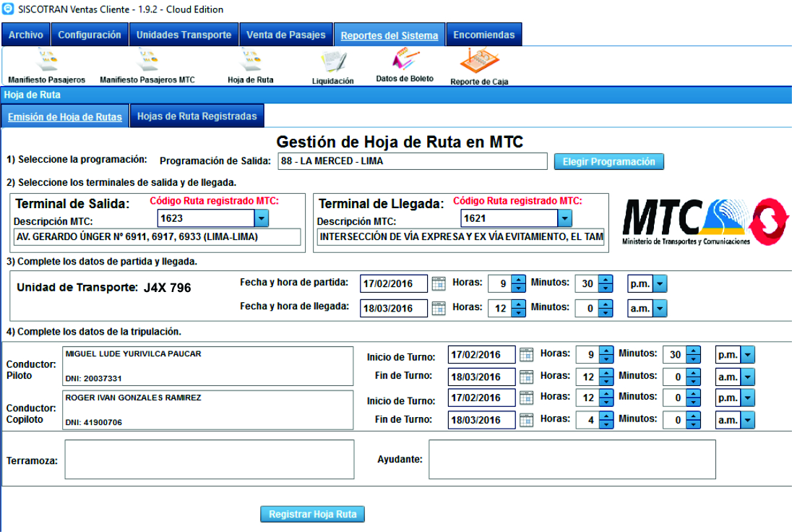This screenshot has width=792, height=532.
Task: Open Piloto Inicio de Turno p.m. dropdown
Action: (x=747, y=355)
